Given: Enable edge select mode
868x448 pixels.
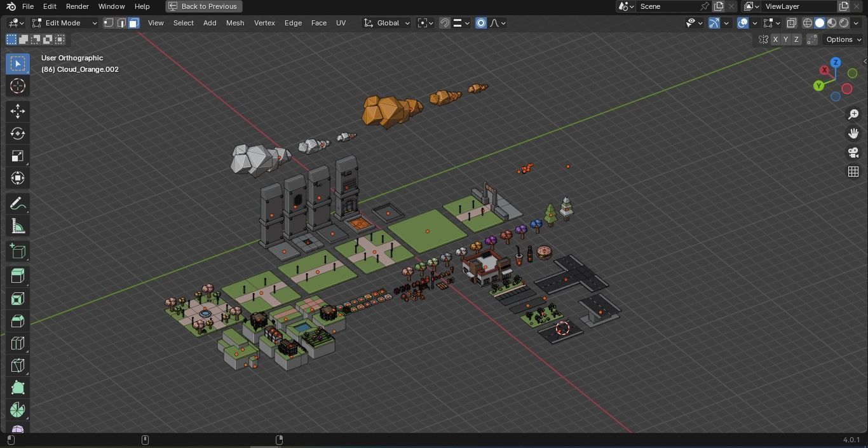Looking at the screenshot, I should (121, 23).
